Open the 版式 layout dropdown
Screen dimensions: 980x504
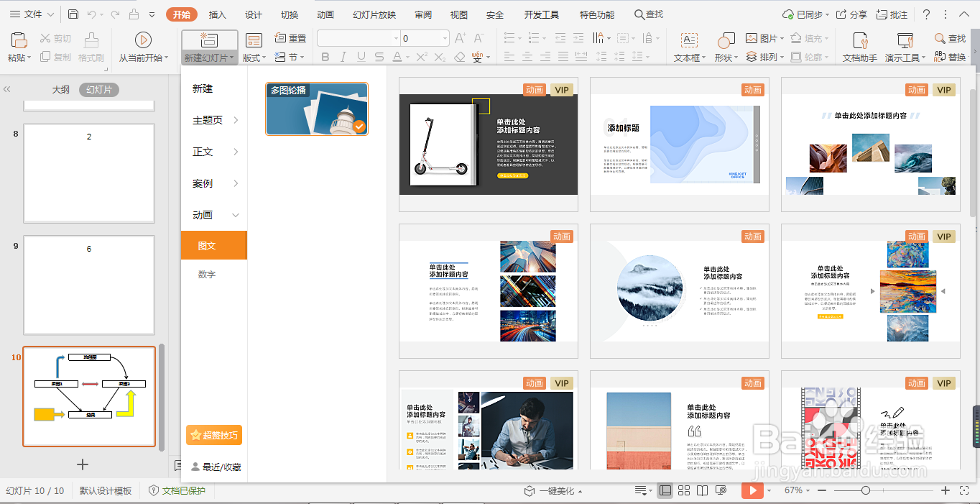pyautogui.click(x=253, y=56)
